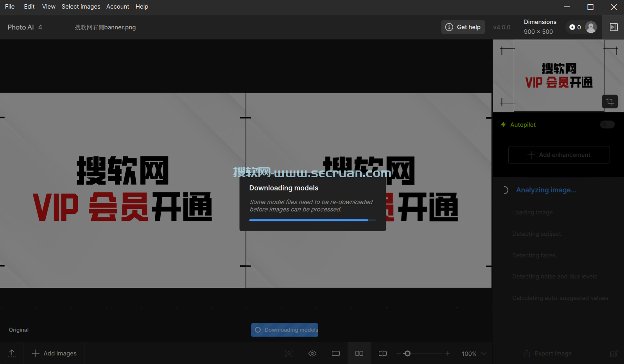The width and height of the screenshot is (624, 364).
Task: Open the Edit menu
Action: pos(29,7)
